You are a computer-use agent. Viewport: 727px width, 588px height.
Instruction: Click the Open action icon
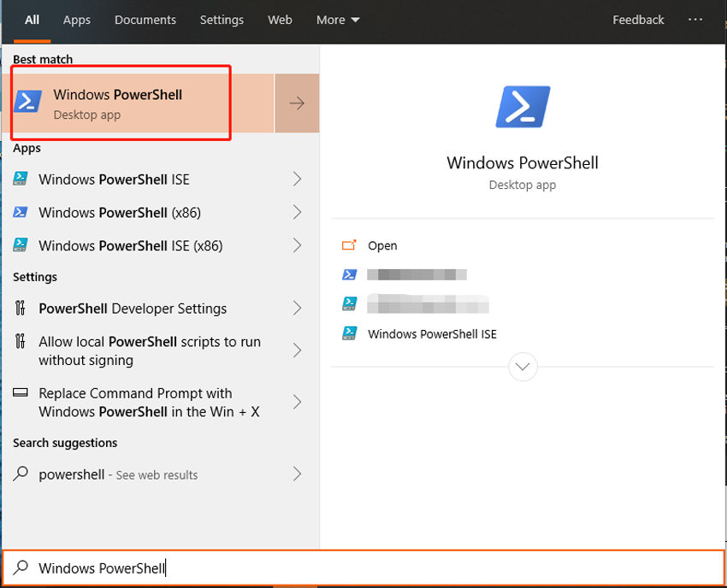coord(348,245)
